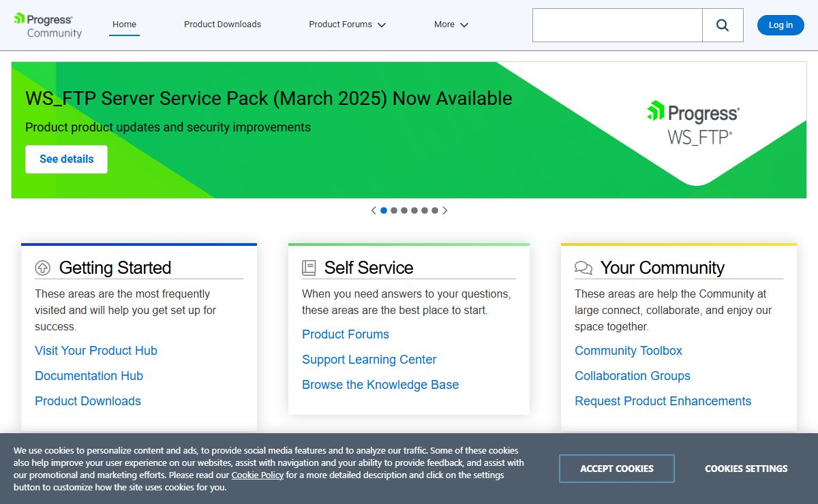Viewport: 818px width, 504px height.
Task: Open Request Product Enhancements link
Action: pos(663,401)
